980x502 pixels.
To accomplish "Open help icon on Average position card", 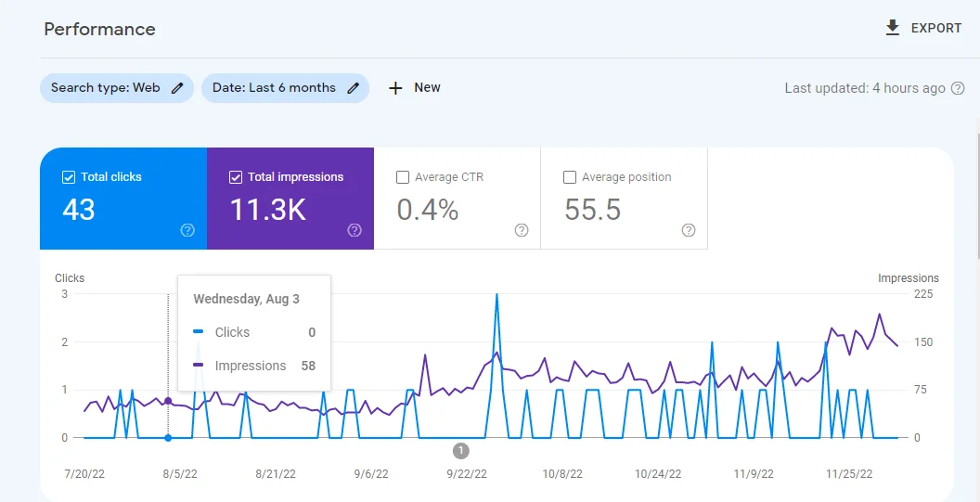I will pos(688,230).
